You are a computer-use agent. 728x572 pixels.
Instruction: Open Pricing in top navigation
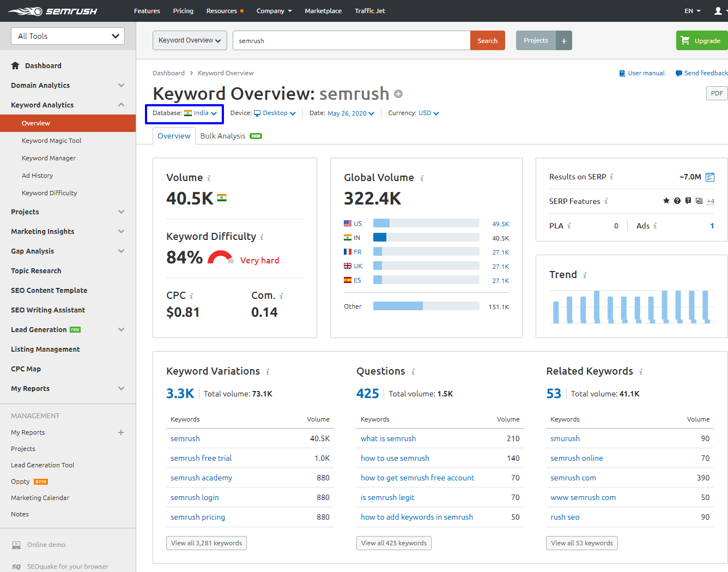coord(183,11)
